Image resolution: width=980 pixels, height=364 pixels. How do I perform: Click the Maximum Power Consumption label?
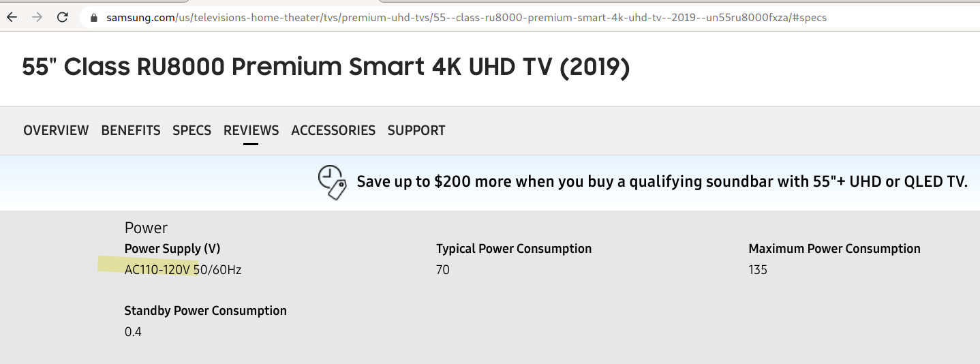834,249
